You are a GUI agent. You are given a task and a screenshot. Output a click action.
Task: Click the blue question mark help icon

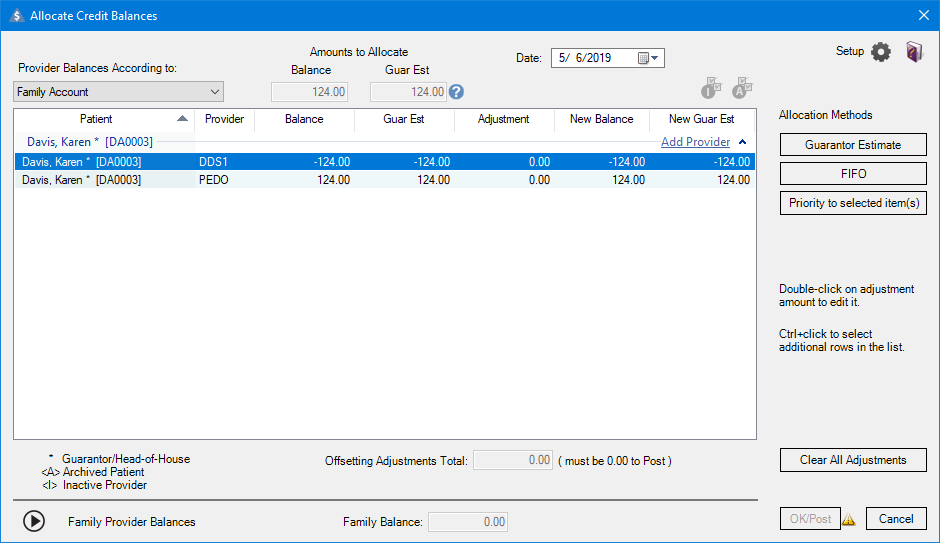[x=457, y=92]
